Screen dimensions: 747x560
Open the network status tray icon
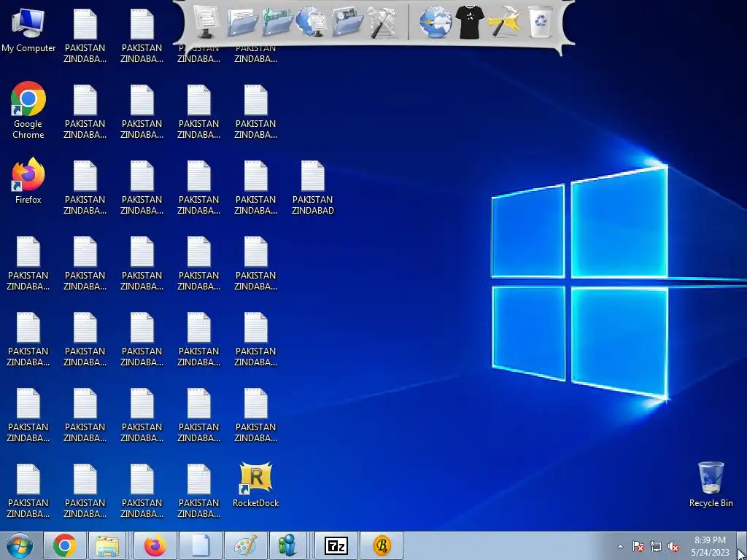(656, 546)
